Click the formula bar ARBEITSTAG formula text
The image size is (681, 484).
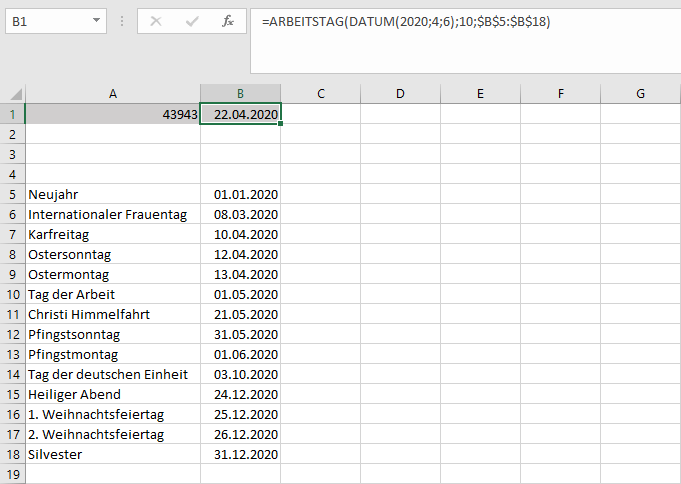pyautogui.click(x=406, y=21)
